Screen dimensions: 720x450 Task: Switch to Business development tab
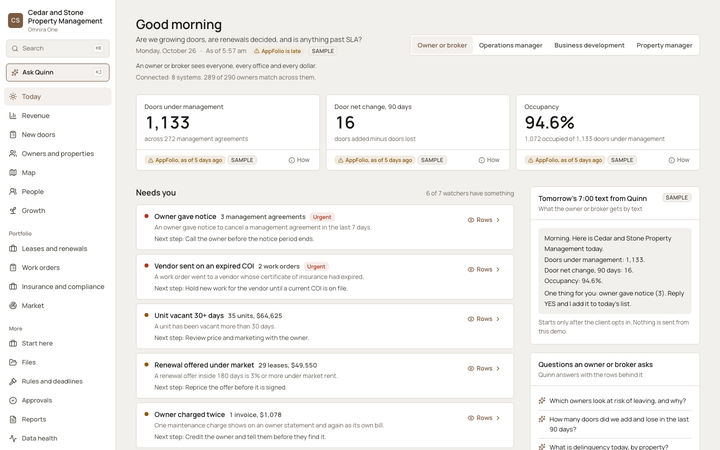pos(589,45)
